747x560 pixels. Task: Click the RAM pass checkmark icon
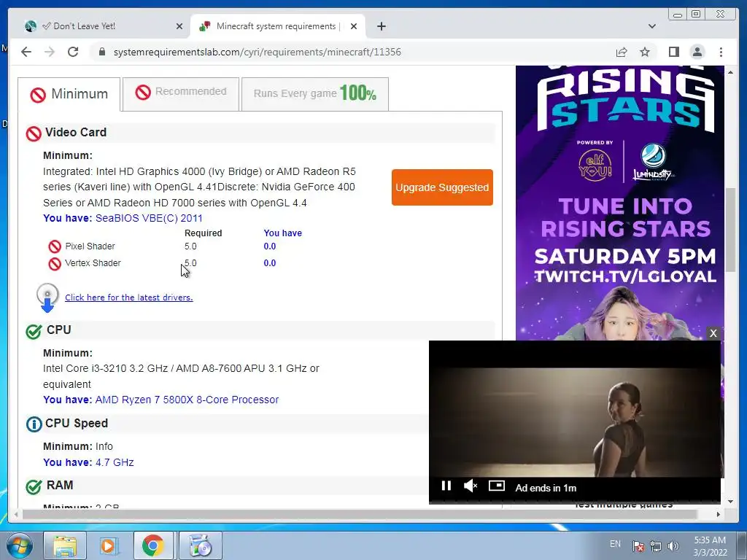34,486
